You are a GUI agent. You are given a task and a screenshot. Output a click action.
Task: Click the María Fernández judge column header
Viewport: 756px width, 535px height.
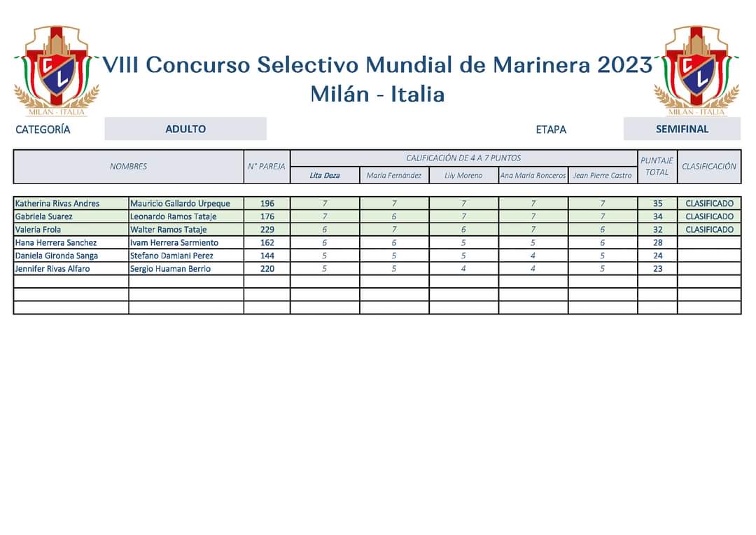(394, 175)
